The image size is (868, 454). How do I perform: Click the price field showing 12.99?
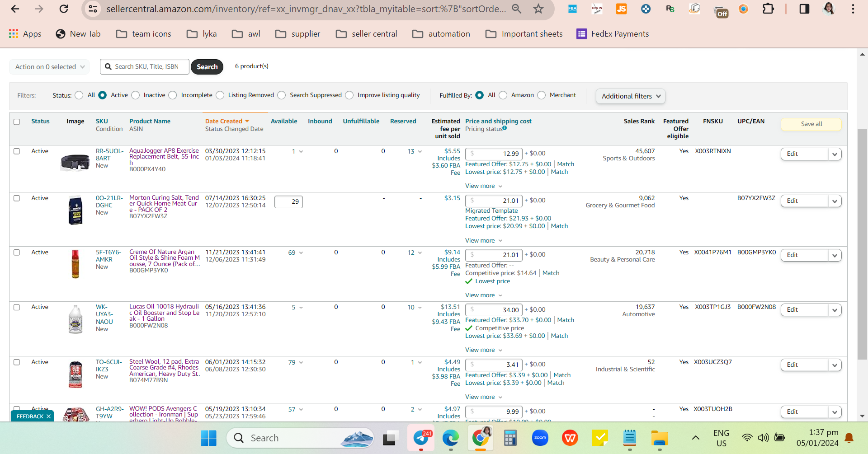[494, 154]
